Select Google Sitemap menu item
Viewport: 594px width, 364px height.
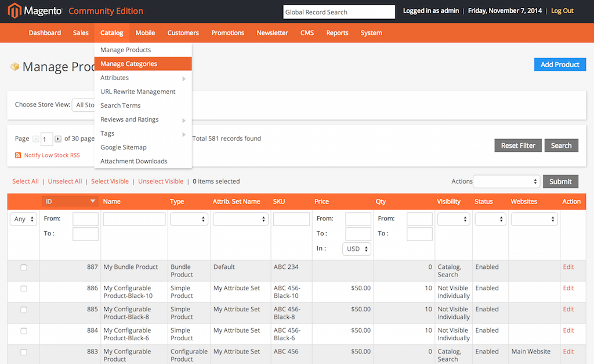(143, 147)
